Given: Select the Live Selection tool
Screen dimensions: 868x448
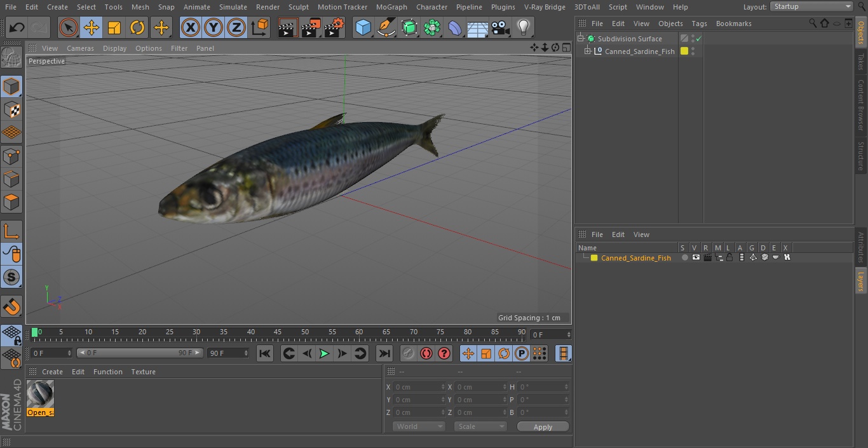Looking at the screenshot, I should tap(68, 27).
